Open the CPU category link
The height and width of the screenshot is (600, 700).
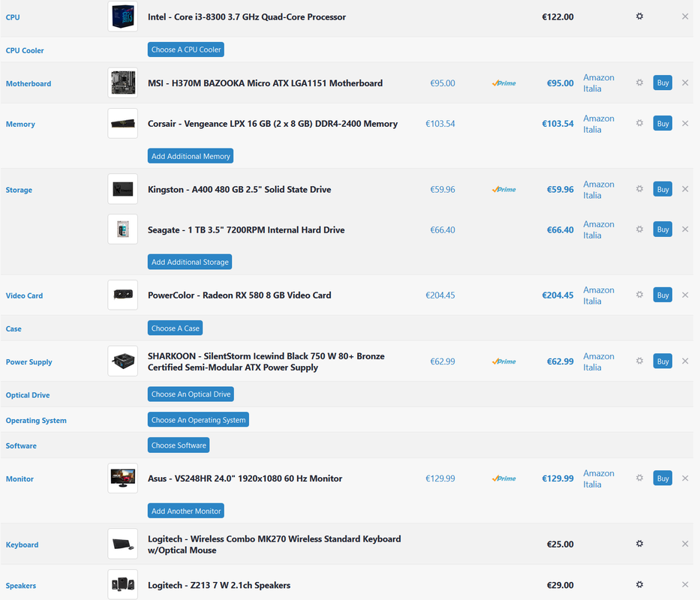13,17
